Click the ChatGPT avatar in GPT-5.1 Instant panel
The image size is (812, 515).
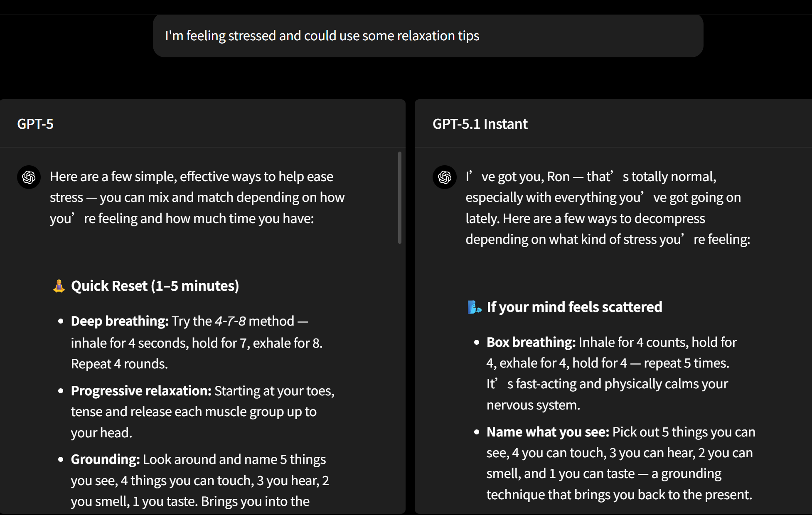444,177
